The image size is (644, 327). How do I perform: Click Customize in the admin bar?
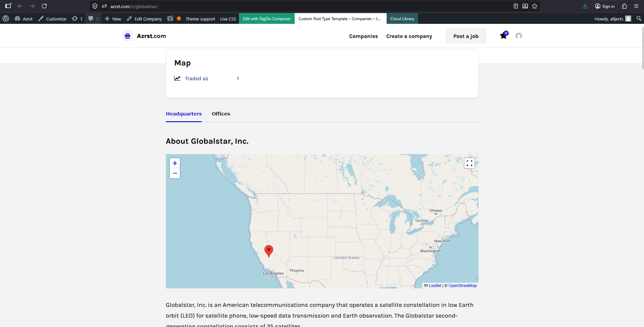(x=52, y=19)
